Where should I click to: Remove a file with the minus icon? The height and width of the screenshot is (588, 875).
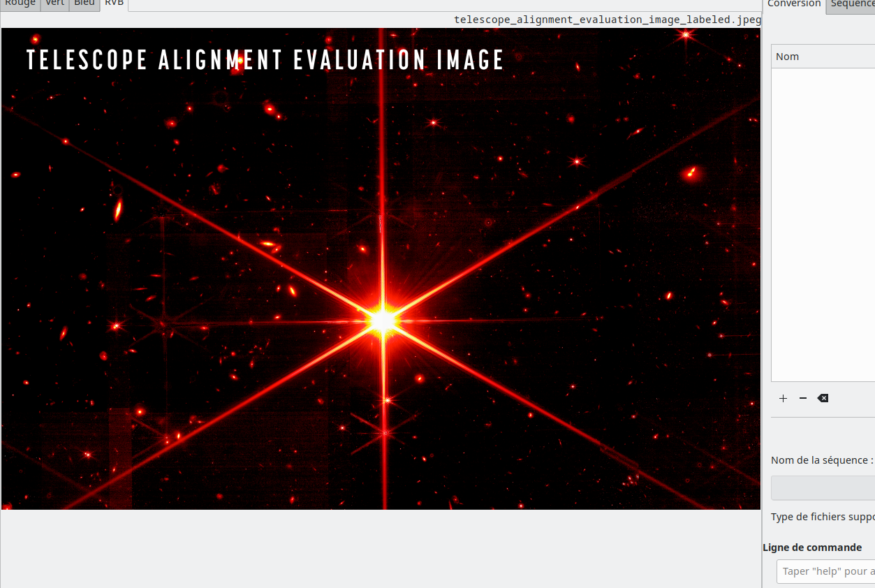pos(802,398)
